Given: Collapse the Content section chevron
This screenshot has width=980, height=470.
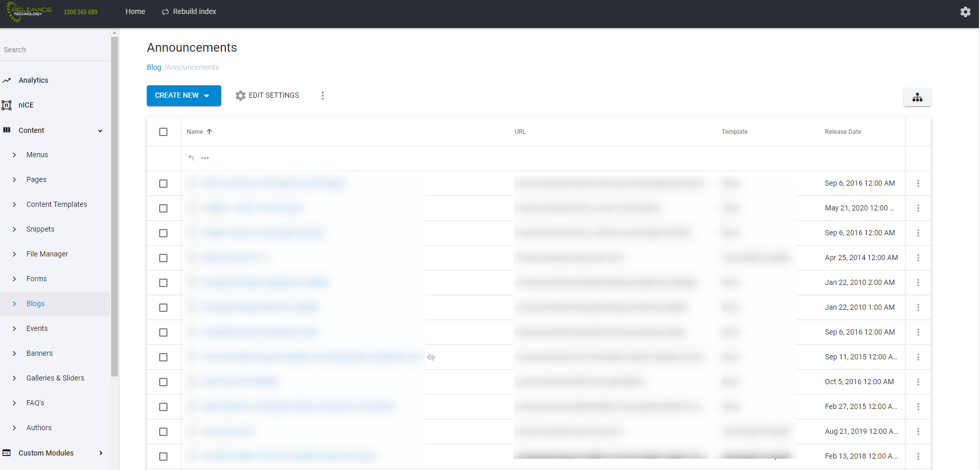Looking at the screenshot, I should [100, 131].
